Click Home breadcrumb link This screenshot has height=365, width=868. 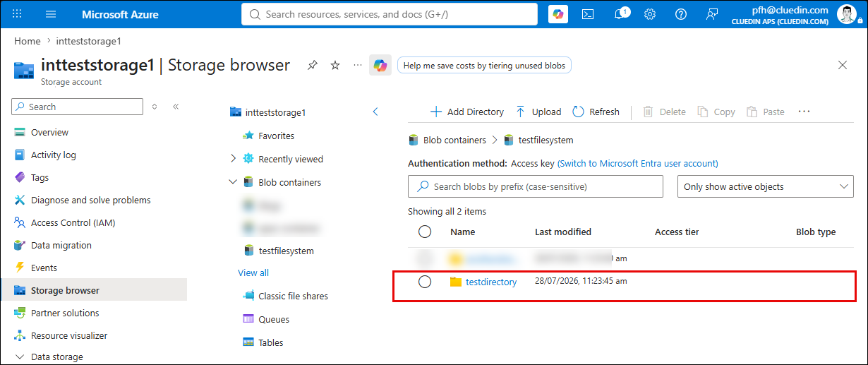(28, 41)
